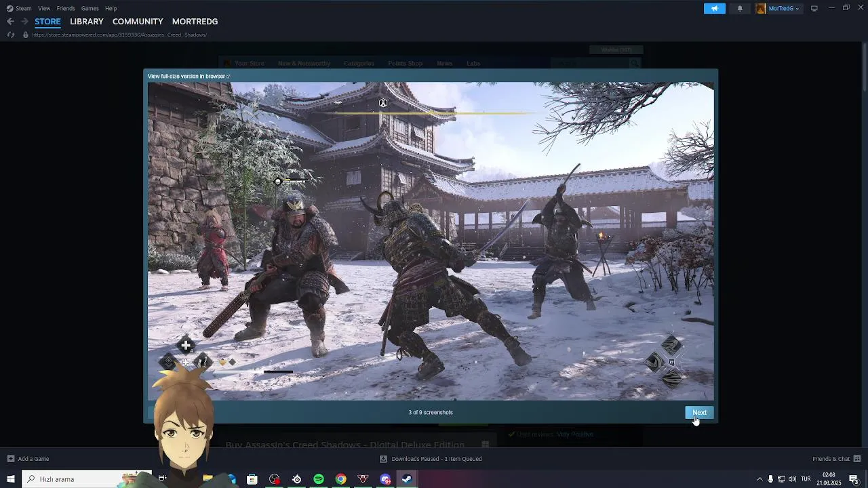Open Microsoft Store from the taskbar
This screenshot has width=868, height=488.
tap(252, 479)
